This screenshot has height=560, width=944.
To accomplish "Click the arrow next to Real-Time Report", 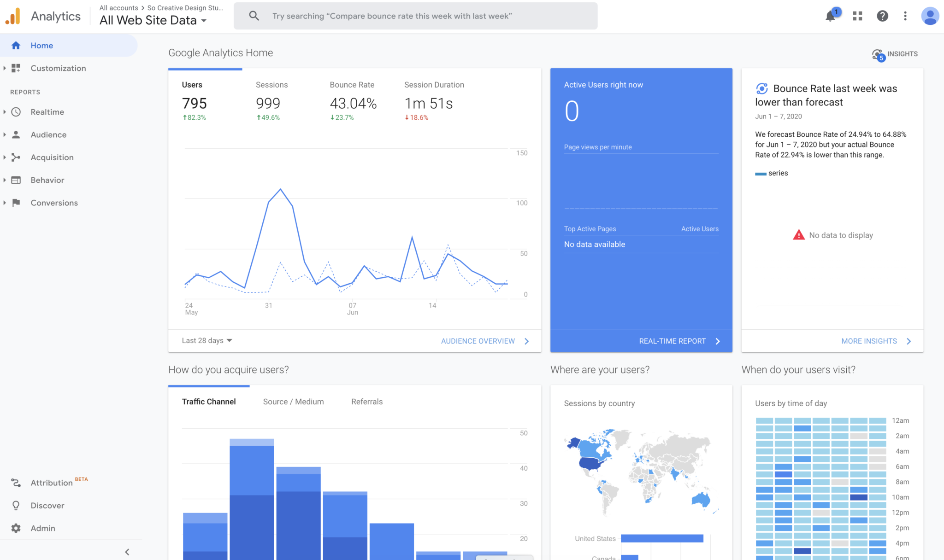I will pyautogui.click(x=718, y=341).
